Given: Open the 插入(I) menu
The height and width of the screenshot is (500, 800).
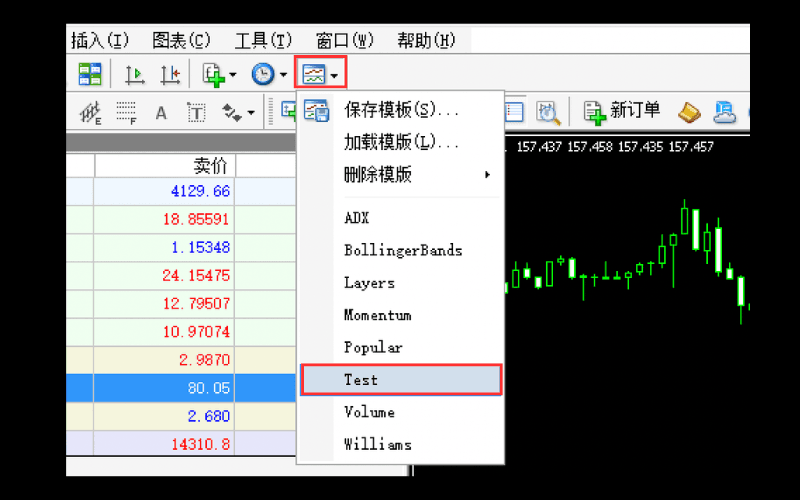Looking at the screenshot, I should [x=99, y=40].
